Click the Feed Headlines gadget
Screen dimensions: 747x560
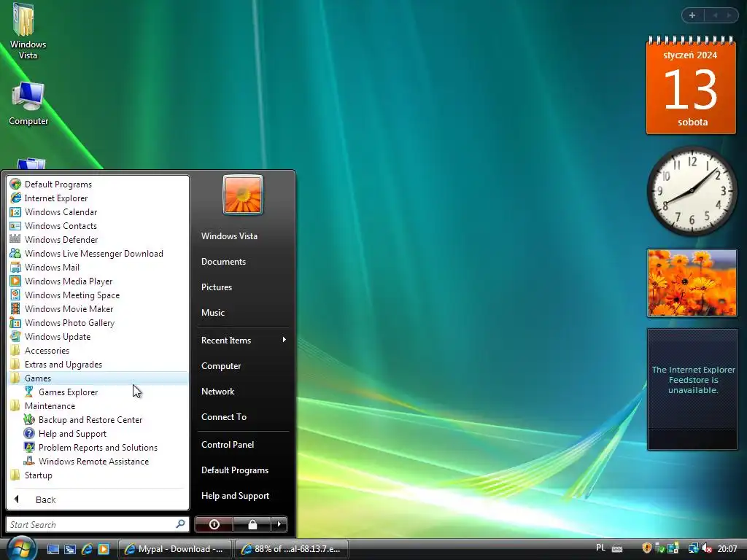coord(692,389)
